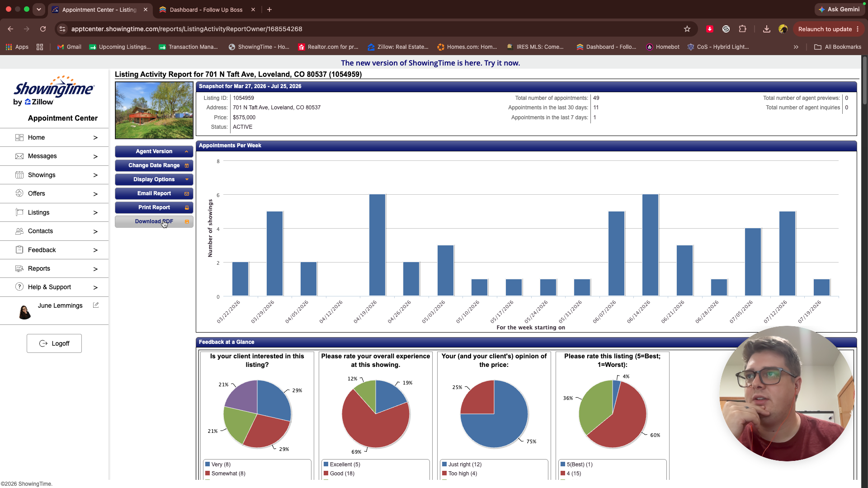This screenshot has width=868, height=488.
Task: Open the Gmail bookmark
Action: point(69,47)
